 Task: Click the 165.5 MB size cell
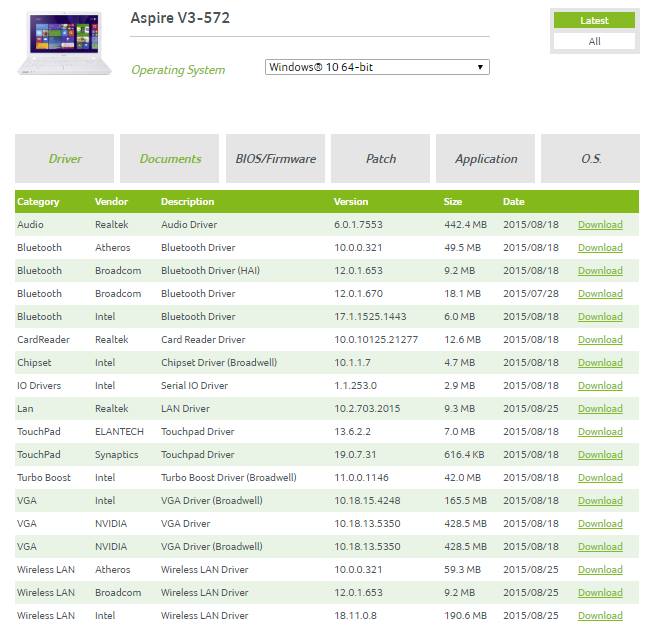tap(465, 501)
